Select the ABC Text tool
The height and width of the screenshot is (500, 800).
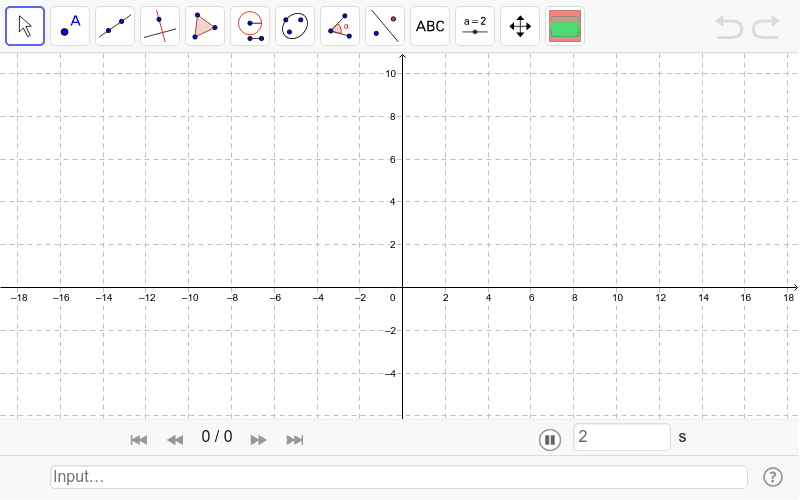430,26
